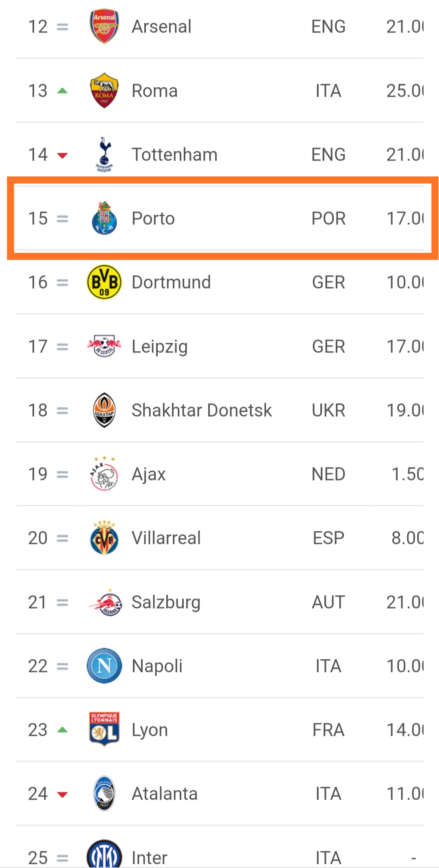The width and height of the screenshot is (439, 868).
Task: Tap the Napoli N logo
Action: coord(104,666)
